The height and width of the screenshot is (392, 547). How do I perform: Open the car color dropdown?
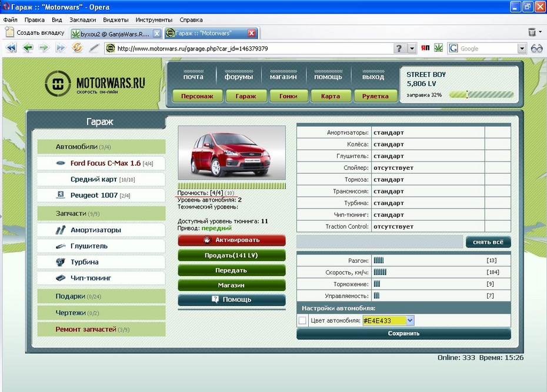(411, 320)
